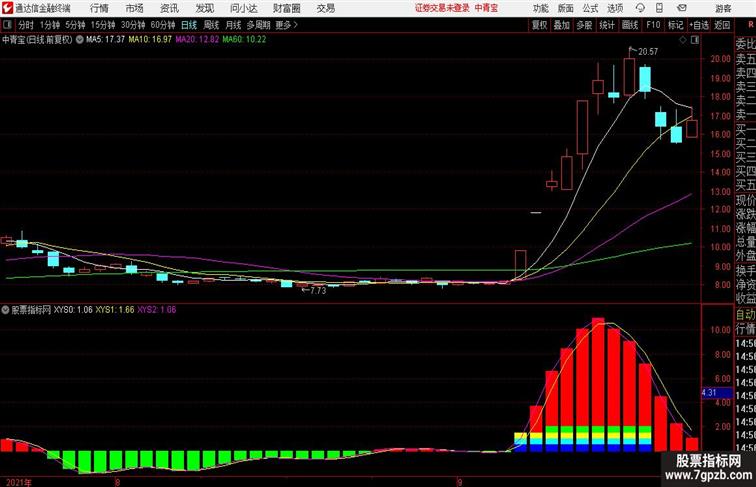Screen dimensions: 756x487
Task: Click the 2021年 date label on timeline
Action: [x=19, y=482]
